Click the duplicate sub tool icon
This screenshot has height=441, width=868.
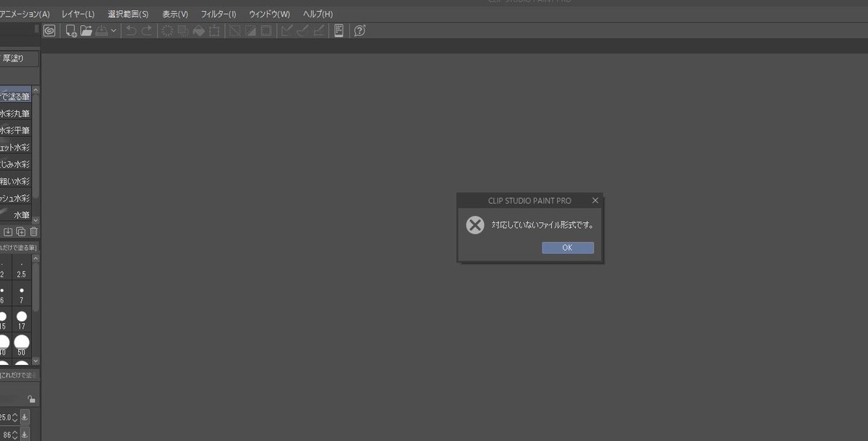coord(21,232)
